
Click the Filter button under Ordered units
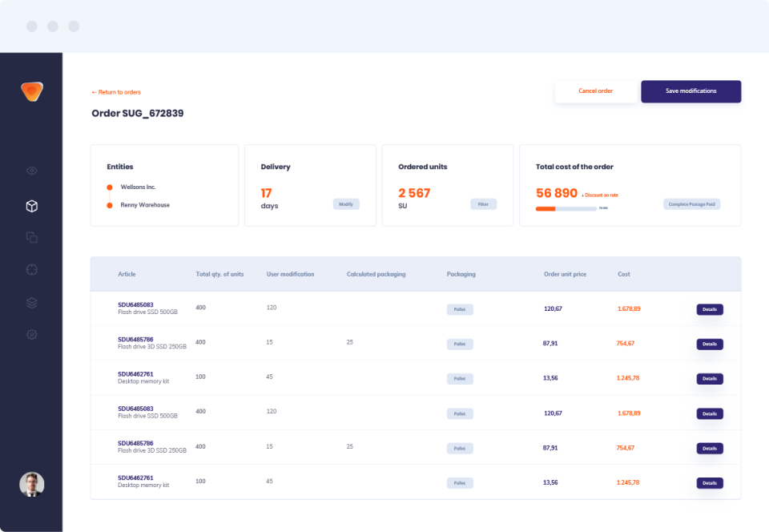[483, 204]
